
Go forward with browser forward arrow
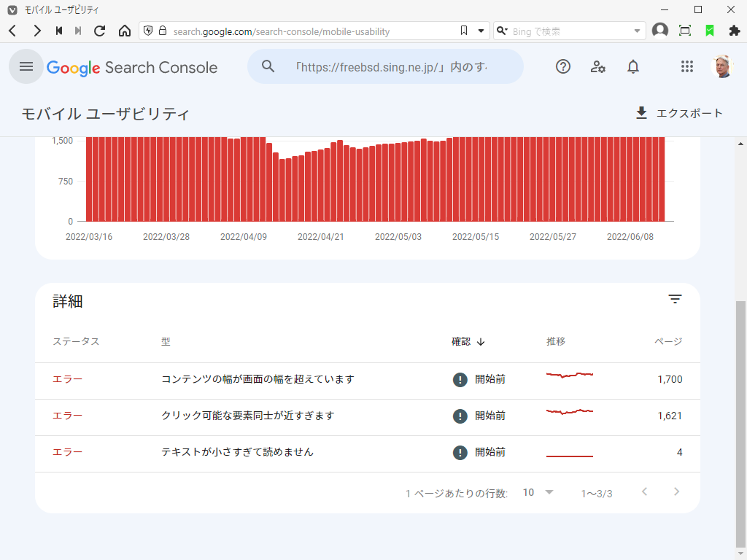tap(36, 31)
